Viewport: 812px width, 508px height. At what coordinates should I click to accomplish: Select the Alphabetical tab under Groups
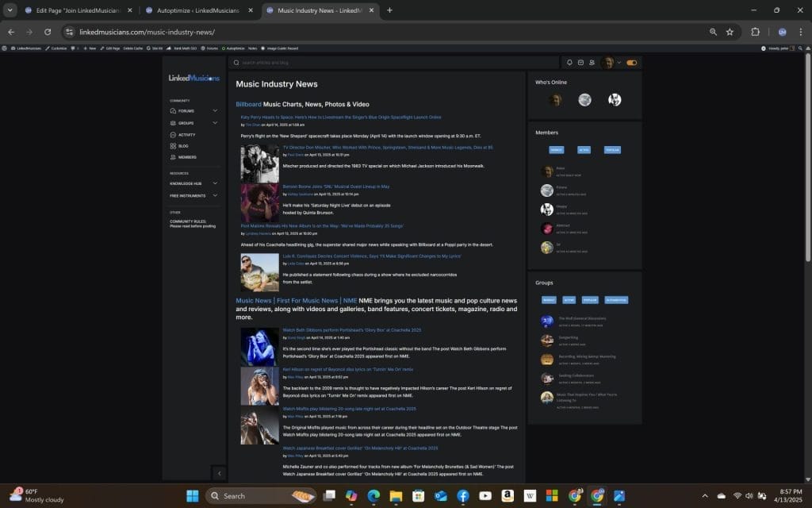tap(616, 300)
